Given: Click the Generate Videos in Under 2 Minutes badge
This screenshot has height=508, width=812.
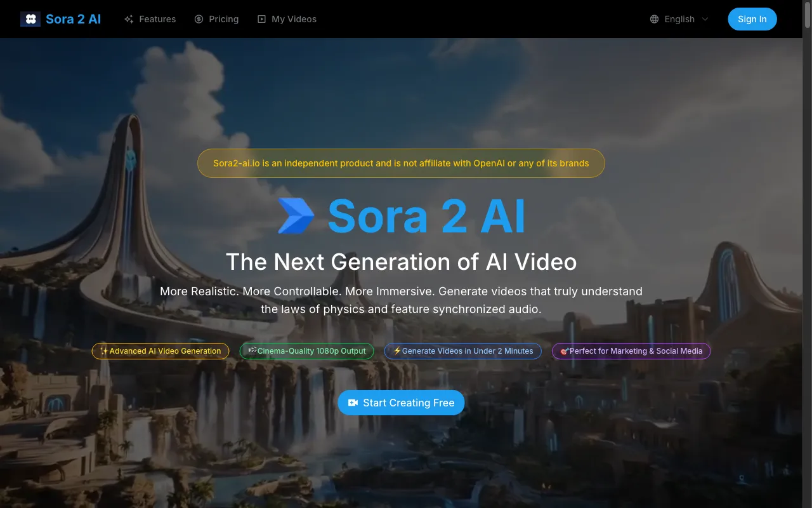Looking at the screenshot, I should [463, 351].
